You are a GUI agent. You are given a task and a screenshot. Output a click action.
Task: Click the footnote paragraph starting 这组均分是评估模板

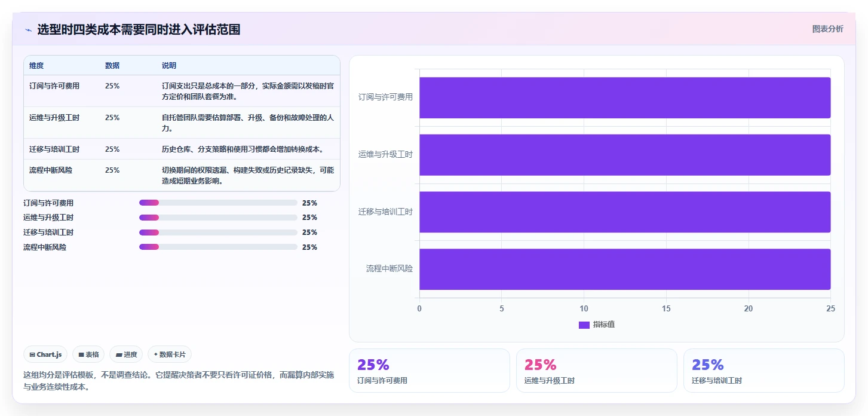pyautogui.click(x=179, y=381)
